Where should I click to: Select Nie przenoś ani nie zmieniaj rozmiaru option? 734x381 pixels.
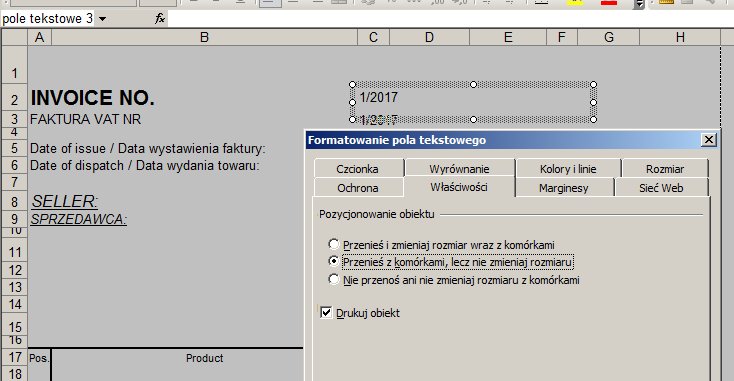point(454,280)
